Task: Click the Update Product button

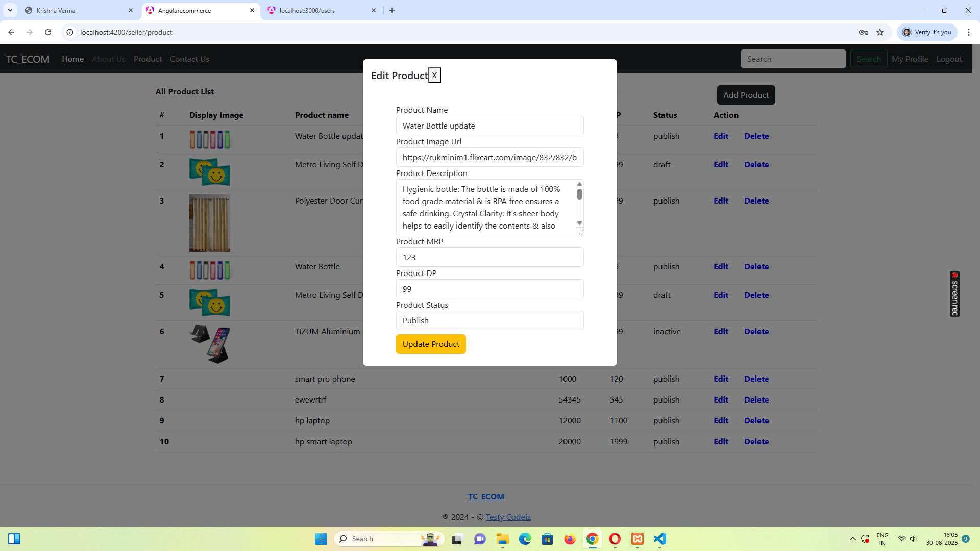Action: click(431, 344)
